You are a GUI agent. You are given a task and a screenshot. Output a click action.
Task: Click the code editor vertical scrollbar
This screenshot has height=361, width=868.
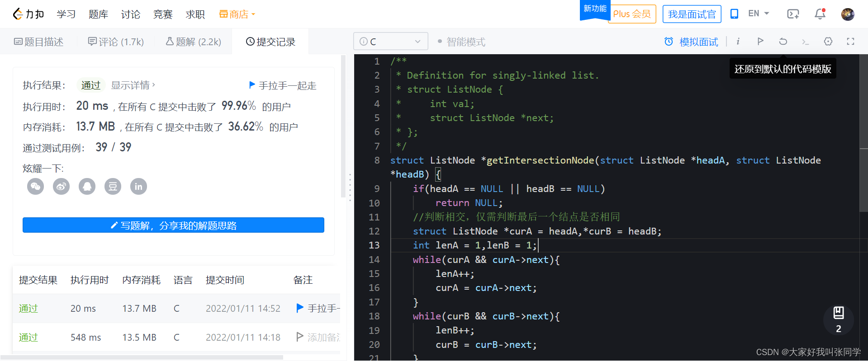[x=863, y=133]
